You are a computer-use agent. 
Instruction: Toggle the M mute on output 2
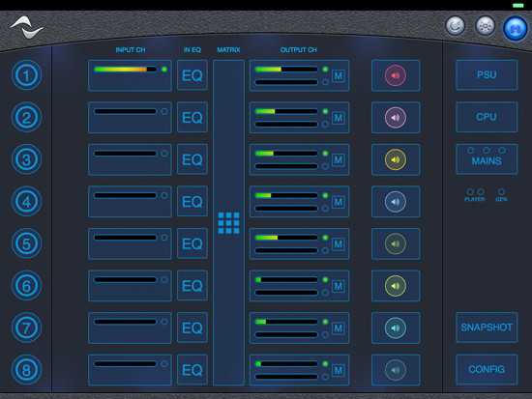[339, 118]
